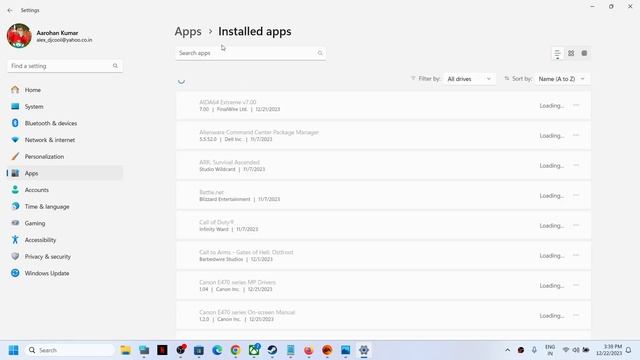
Task: Launch Google Chrome from the taskbar
Action: click(236, 350)
